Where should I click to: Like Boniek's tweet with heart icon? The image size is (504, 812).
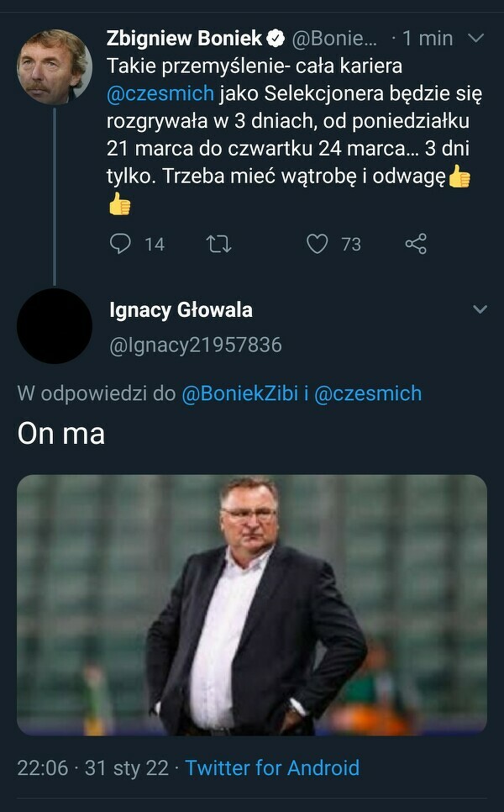click(x=317, y=244)
